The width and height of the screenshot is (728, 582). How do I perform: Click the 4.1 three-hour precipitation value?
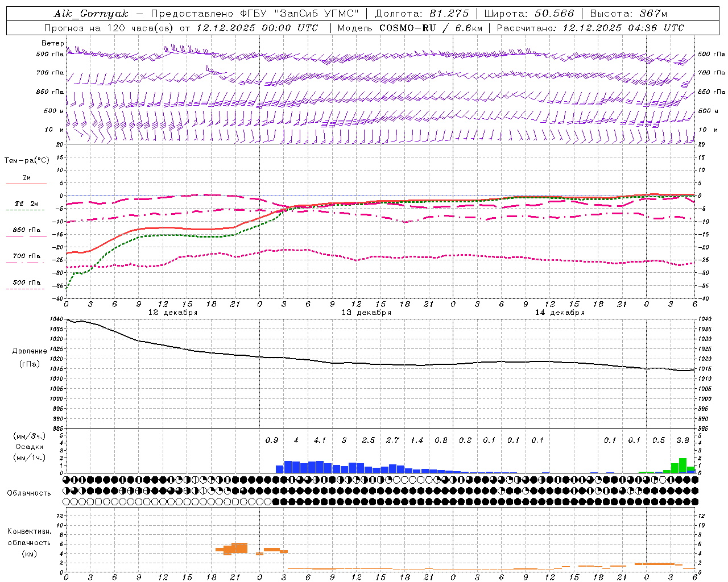(x=320, y=440)
